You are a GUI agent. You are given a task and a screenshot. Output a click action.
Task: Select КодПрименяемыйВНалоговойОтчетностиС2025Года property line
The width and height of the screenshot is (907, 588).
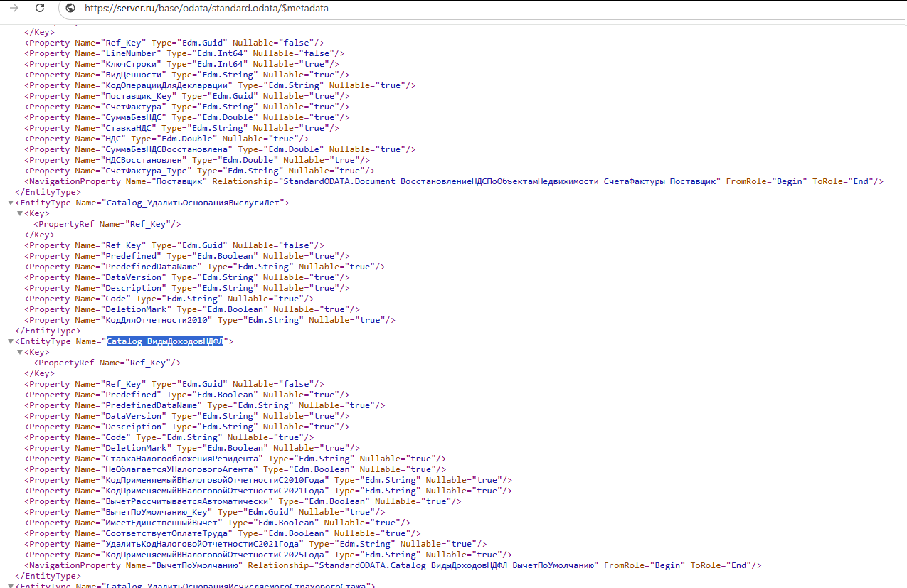point(268,555)
